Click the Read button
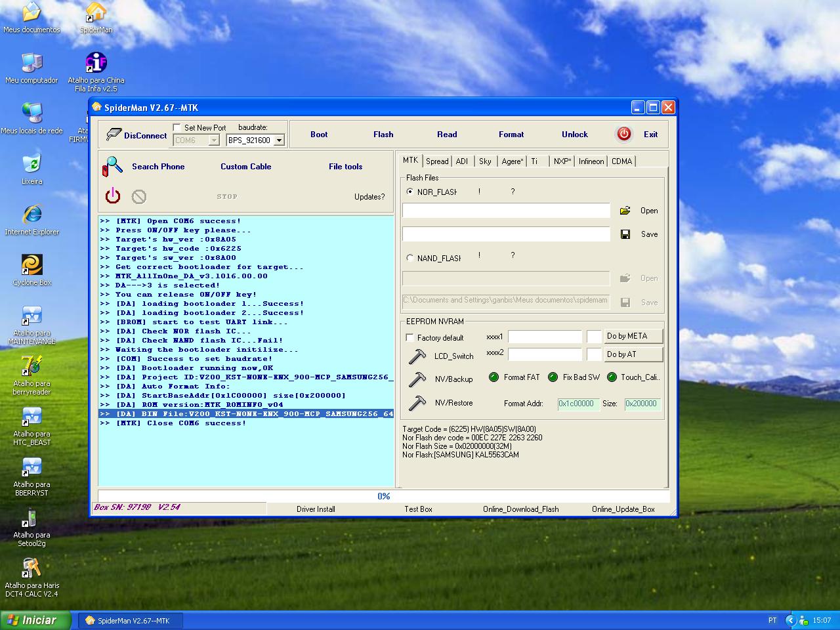This screenshot has width=840, height=630. 447,135
